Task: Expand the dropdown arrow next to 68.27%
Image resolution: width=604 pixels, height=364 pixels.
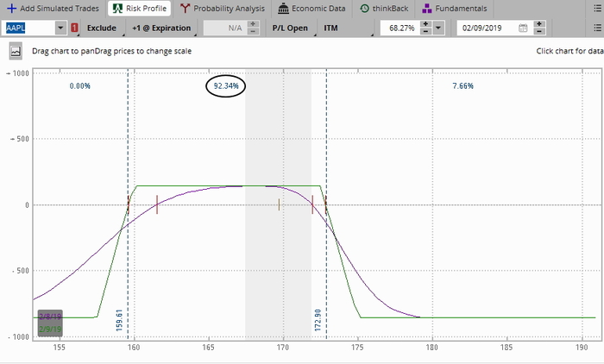Action: tap(438, 28)
